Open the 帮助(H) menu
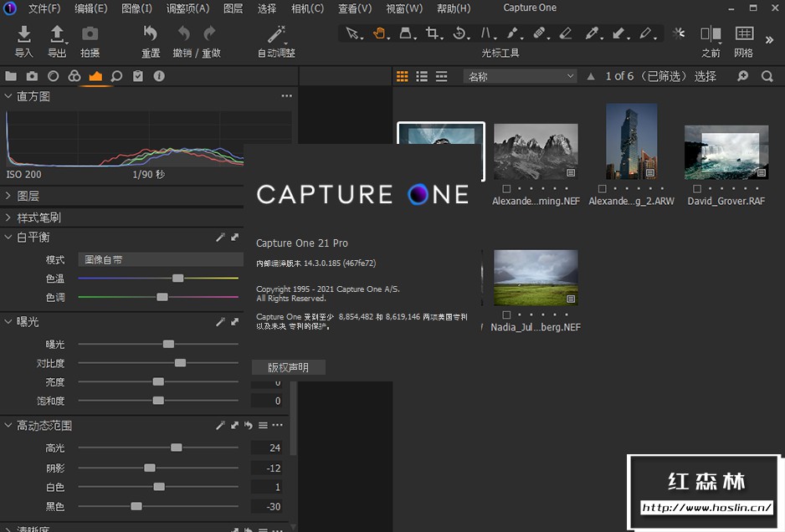This screenshot has width=785, height=532. [x=454, y=8]
